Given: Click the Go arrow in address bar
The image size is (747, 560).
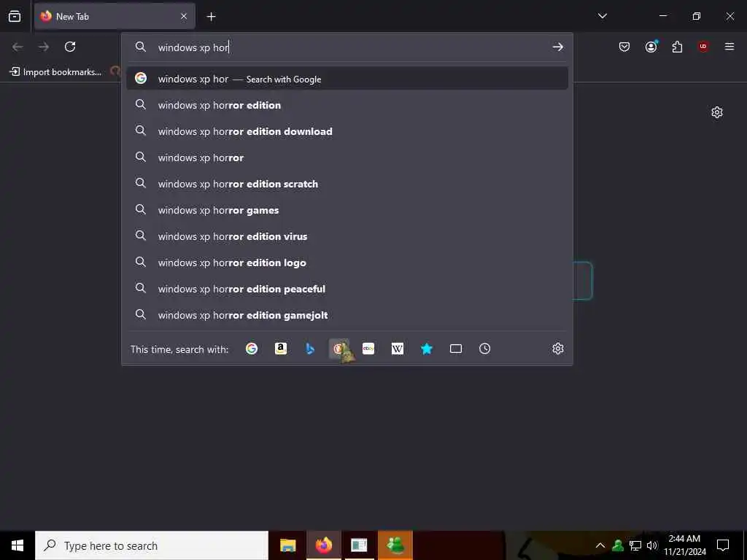Looking at the screenshot, I should pyautogui.click(x=558, y=47).
